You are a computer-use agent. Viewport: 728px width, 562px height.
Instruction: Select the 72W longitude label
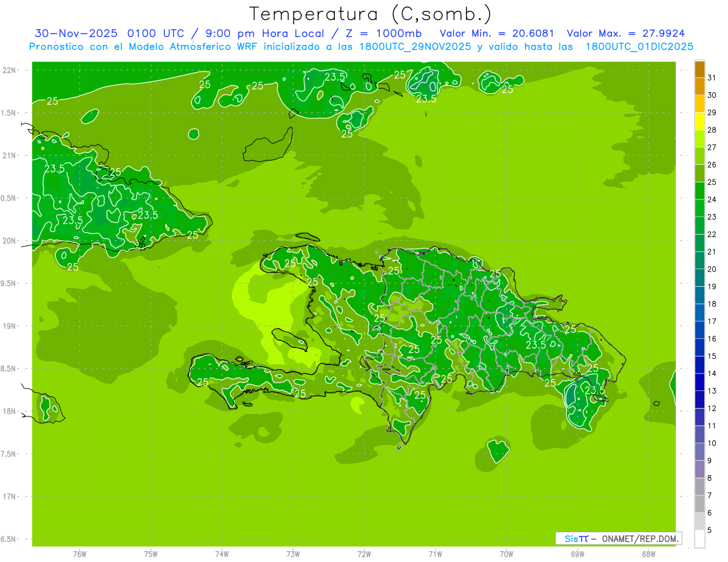point(364,554)
